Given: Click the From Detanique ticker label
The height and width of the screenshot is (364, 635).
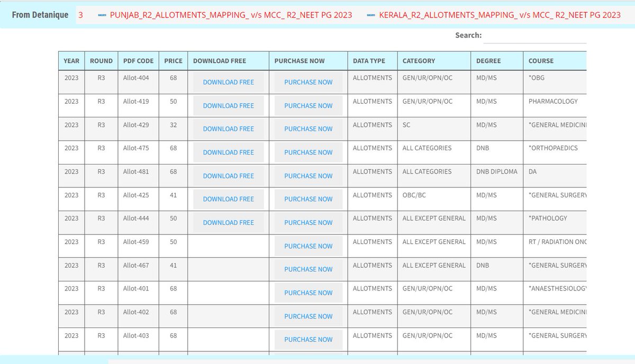Looking at the screenshot, I should pos(40,15).
